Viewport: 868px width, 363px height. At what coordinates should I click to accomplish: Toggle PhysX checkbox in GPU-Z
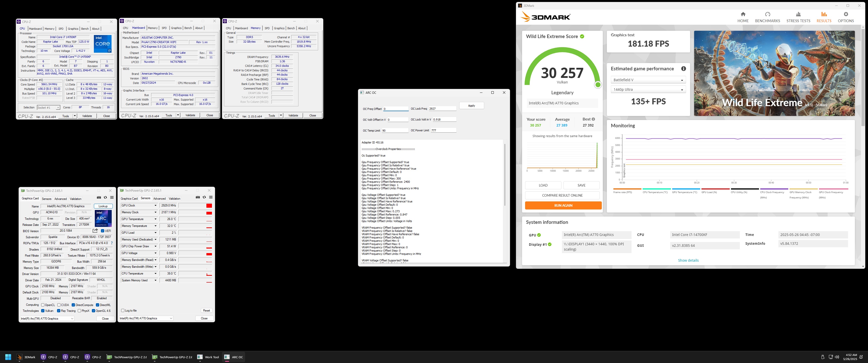pos(79,311)
